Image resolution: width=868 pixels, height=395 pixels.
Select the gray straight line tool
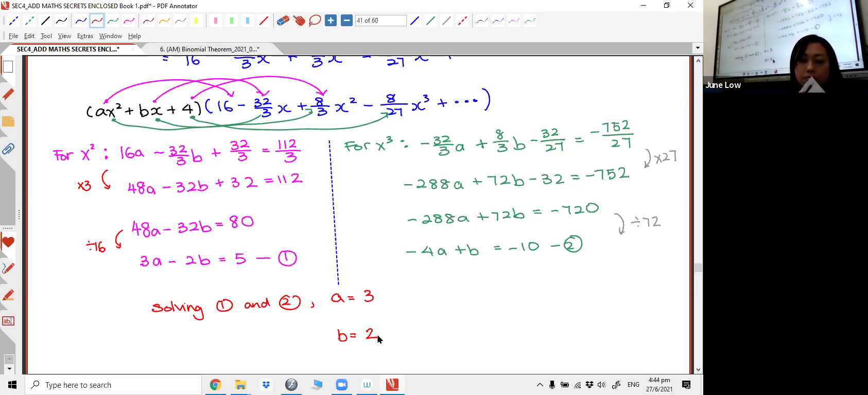click(447, 21)
